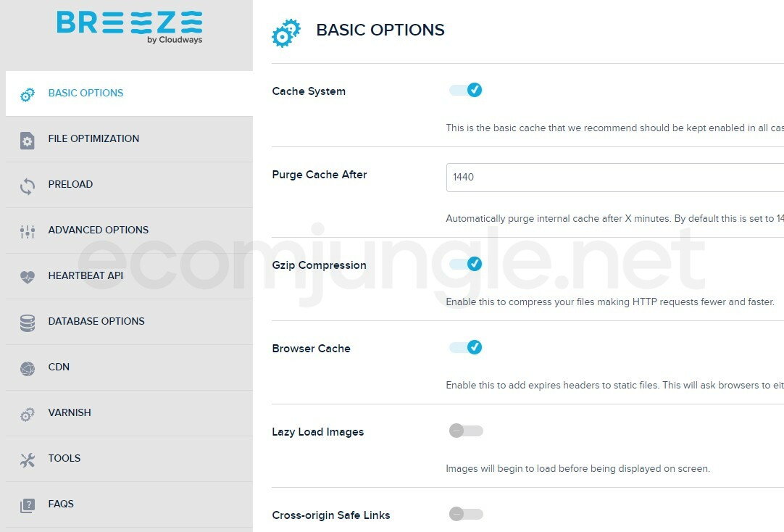This screenshot has height=532, width=784.
Task: Click the Heartbeat API heart icon
Action: click(x=28, y=277)
